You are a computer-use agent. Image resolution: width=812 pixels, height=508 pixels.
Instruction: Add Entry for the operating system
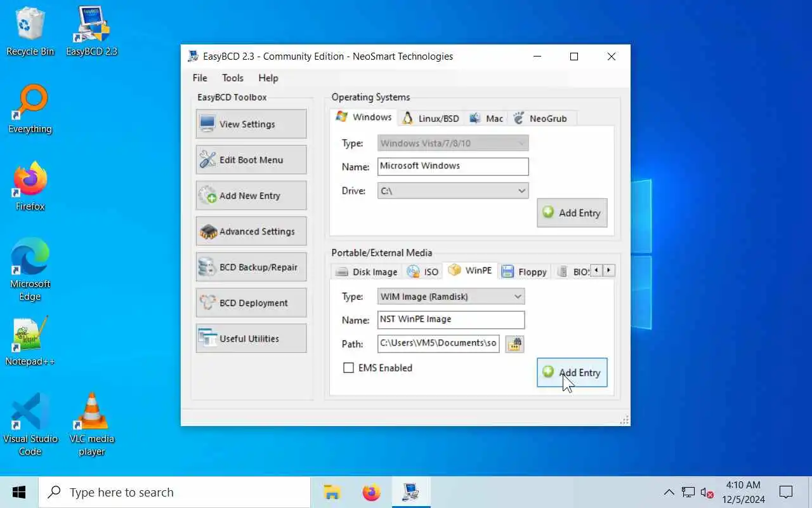click(x=572, y=213)
